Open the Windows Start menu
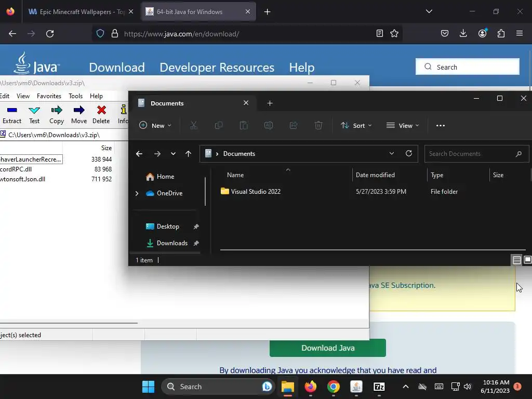Image resolution: width=532 pixels, height=399 pixels. 148,387
